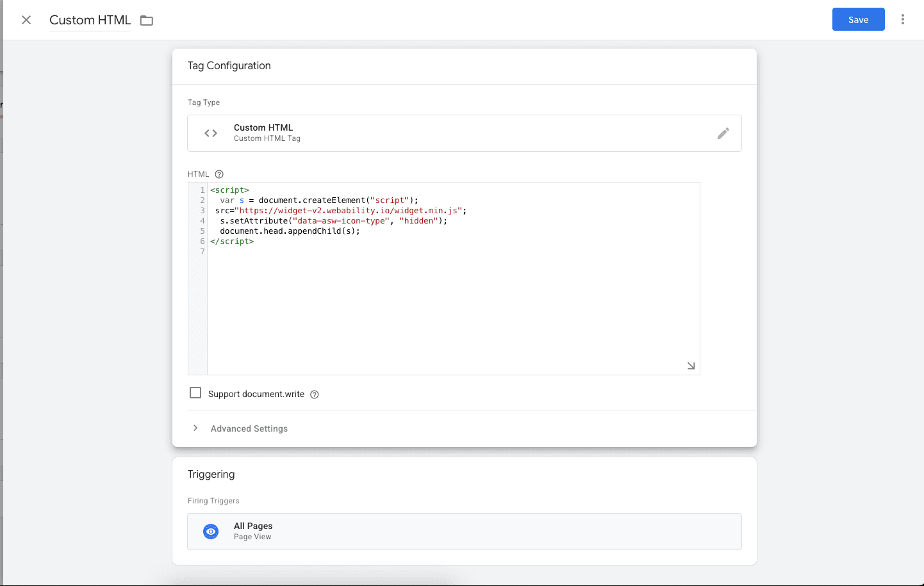The height and width of the screenshot is (586, 924).
Task: Open the three-dot more options menu
Action: pyautogui.click(x=903, y=19)
